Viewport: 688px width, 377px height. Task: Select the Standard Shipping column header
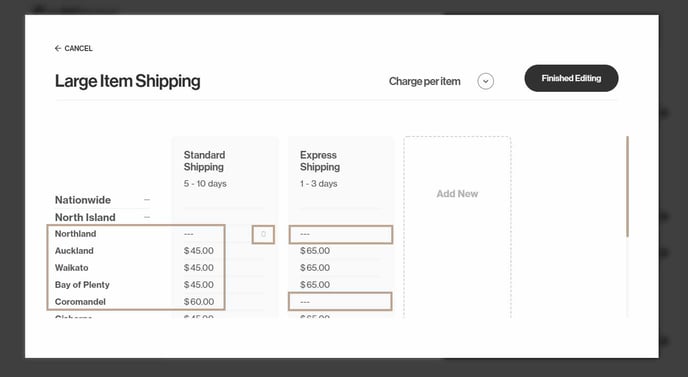tap(204, 161)
